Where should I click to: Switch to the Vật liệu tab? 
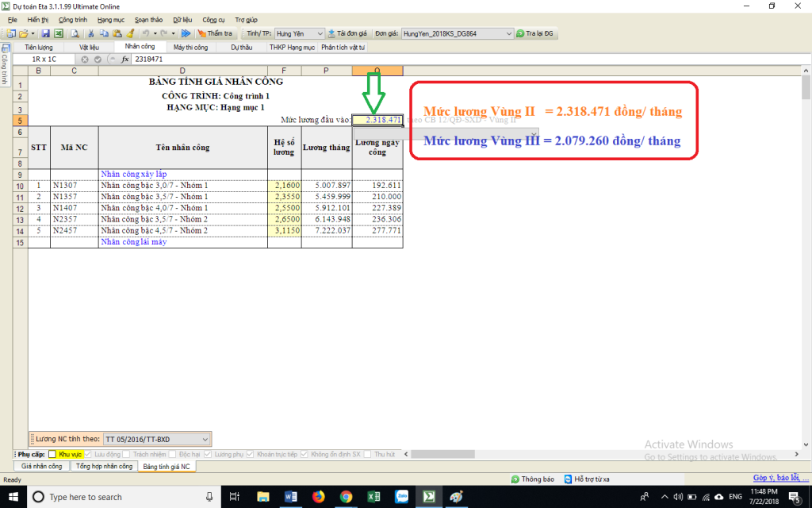coord(89,48)
